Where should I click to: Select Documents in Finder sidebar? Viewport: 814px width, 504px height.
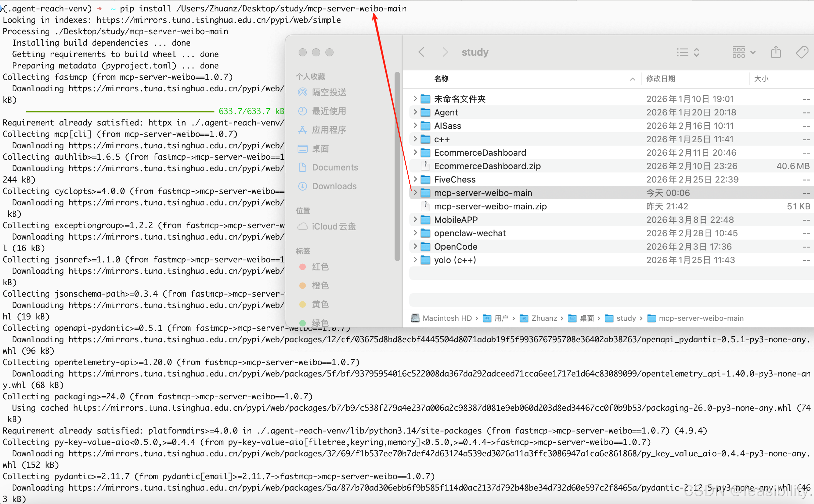pos(335,167)
